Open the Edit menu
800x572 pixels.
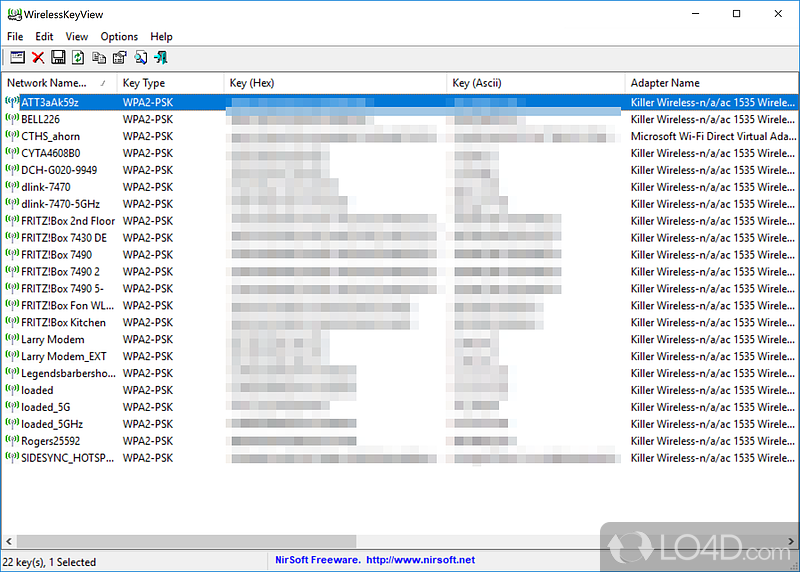pos(44,37)
